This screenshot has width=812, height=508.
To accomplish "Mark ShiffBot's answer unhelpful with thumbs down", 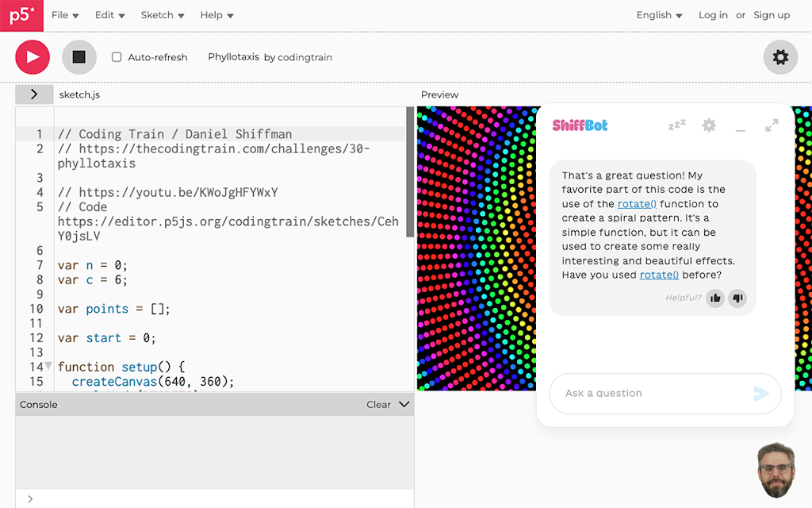I will [x=737, y=298].
